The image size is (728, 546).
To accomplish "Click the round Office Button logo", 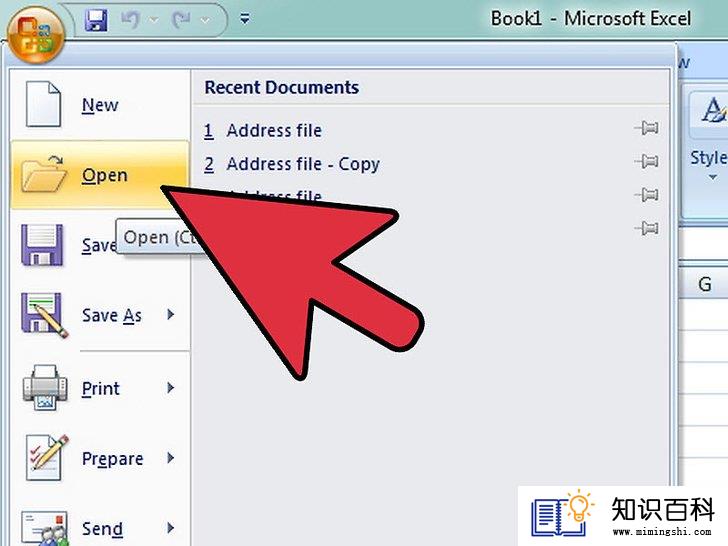I will [x=36, y=35].
